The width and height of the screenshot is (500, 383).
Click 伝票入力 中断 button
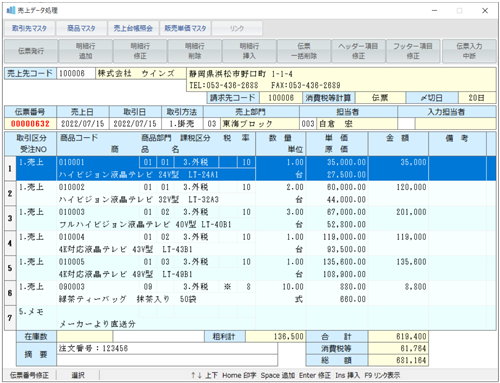click(x=469, y=51)
